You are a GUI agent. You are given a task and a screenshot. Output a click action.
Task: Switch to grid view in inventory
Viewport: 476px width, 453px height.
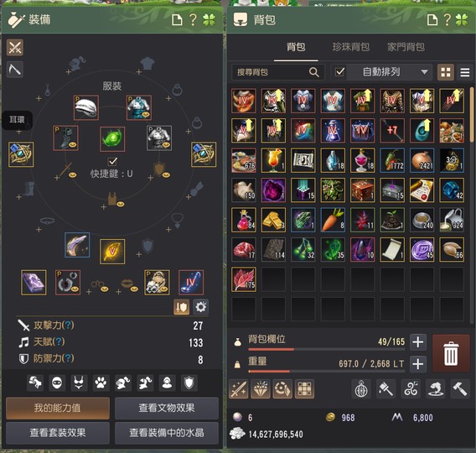[x=446, y=72]
